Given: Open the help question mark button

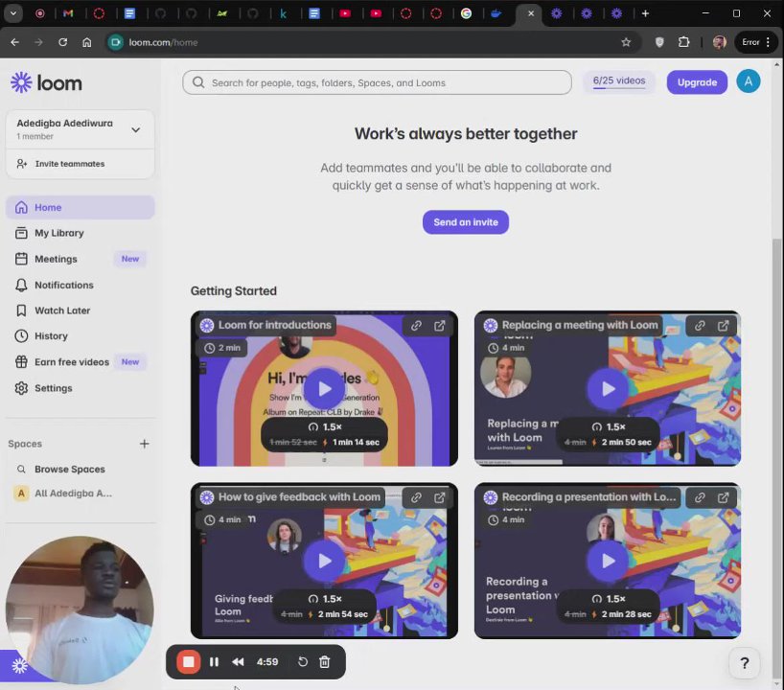Looking at the screenshot, I should coord(745,663).
